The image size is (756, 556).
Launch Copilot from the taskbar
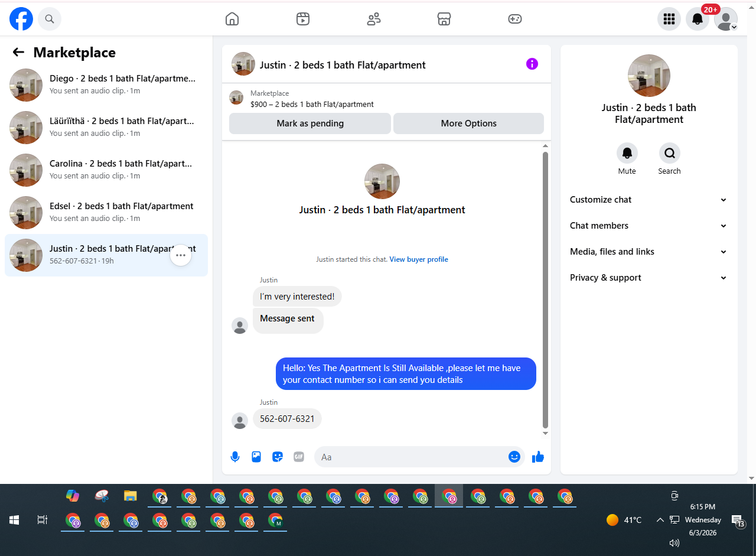point(73,496)
